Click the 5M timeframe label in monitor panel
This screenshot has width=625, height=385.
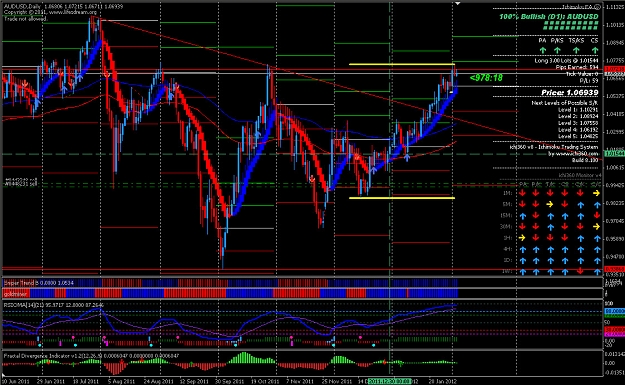507,204
